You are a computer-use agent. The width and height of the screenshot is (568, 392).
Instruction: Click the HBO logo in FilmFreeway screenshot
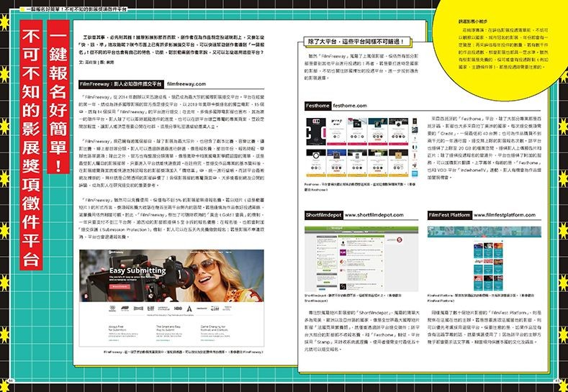click(178, 309)
